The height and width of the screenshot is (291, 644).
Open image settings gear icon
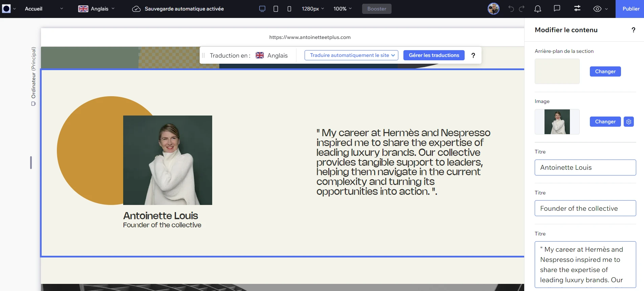pyautogui.click(x=629, y=122)
